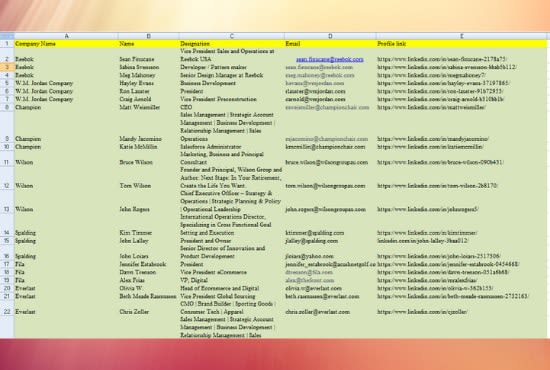Select row 8 header number
Screen dimensions: 550x370
point(7,107)
